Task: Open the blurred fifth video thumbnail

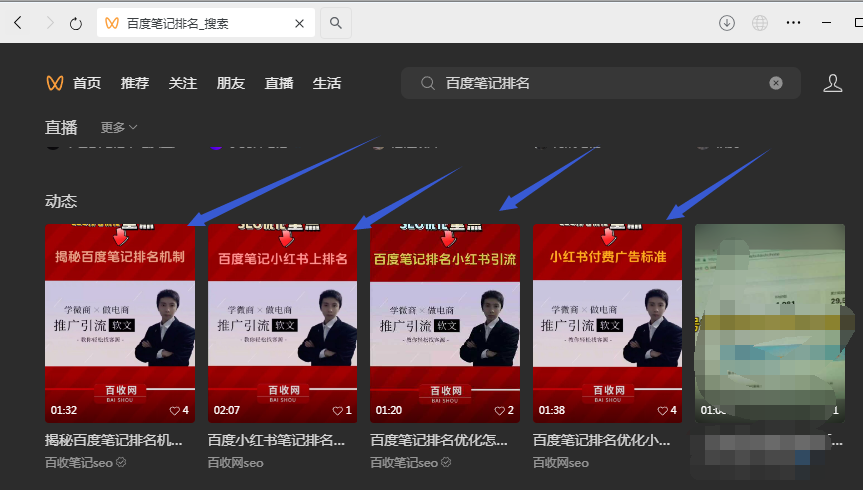Action: pos(770,323)
